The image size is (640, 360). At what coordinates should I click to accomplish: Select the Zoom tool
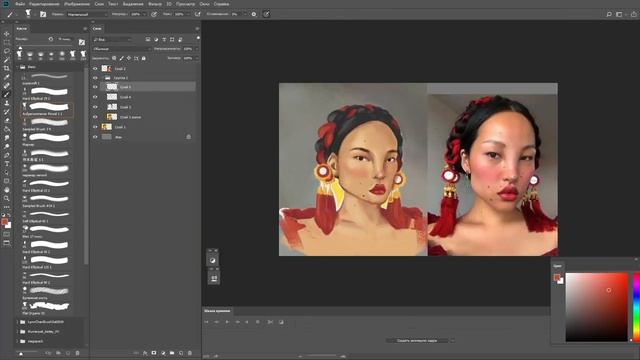(x=7, y=198)
